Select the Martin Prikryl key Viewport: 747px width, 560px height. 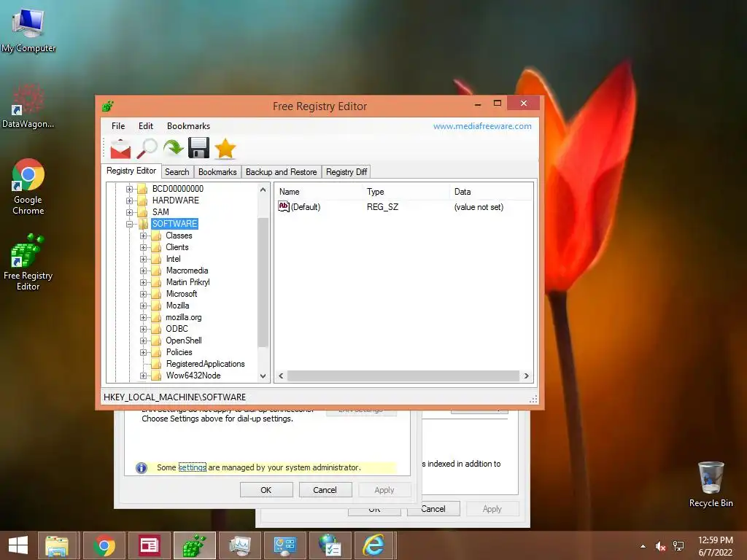click(187, 282)
